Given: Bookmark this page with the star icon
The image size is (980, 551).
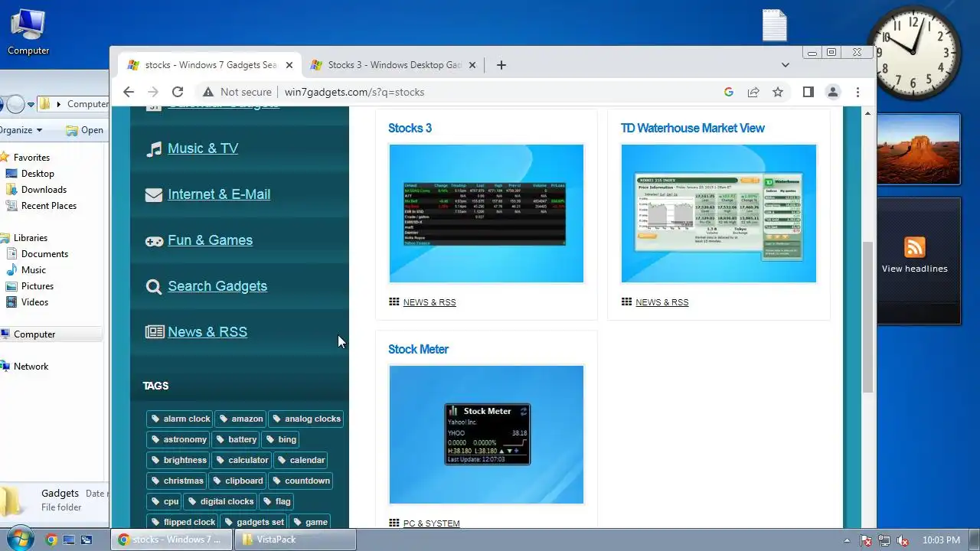Looking at the screenshot, I should [778, 92].
